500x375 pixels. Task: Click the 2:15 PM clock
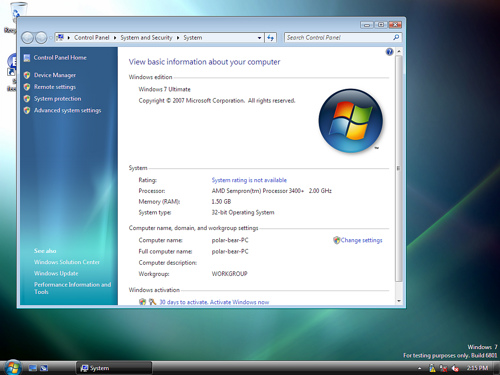[477, 368]
